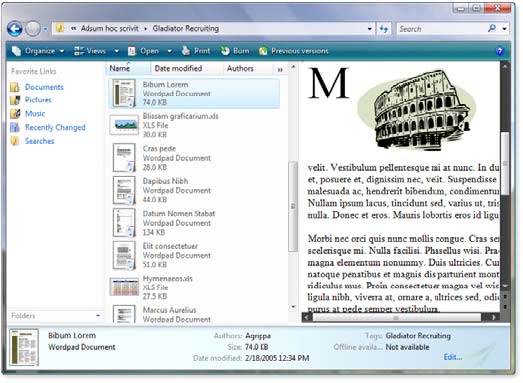Select Marcus Aurelius document thumbnail
Screen dimensions: 523x383
pyautogui.click(x=124, y=314)
